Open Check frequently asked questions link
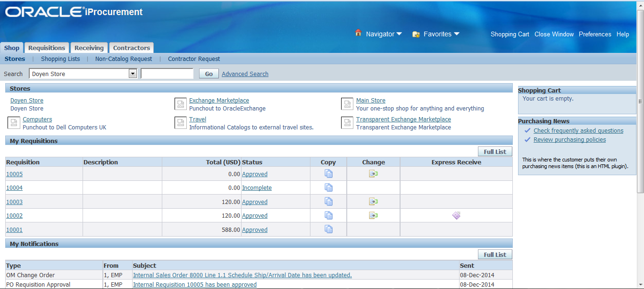Screen dimensions: 644x289 (x=578, y=130)
